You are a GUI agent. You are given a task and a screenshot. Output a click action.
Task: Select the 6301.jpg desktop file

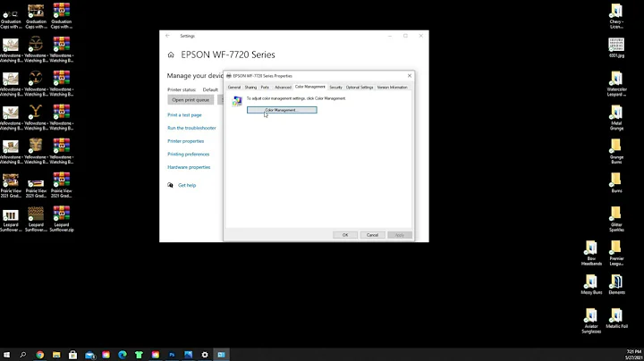tap(616, 47)
